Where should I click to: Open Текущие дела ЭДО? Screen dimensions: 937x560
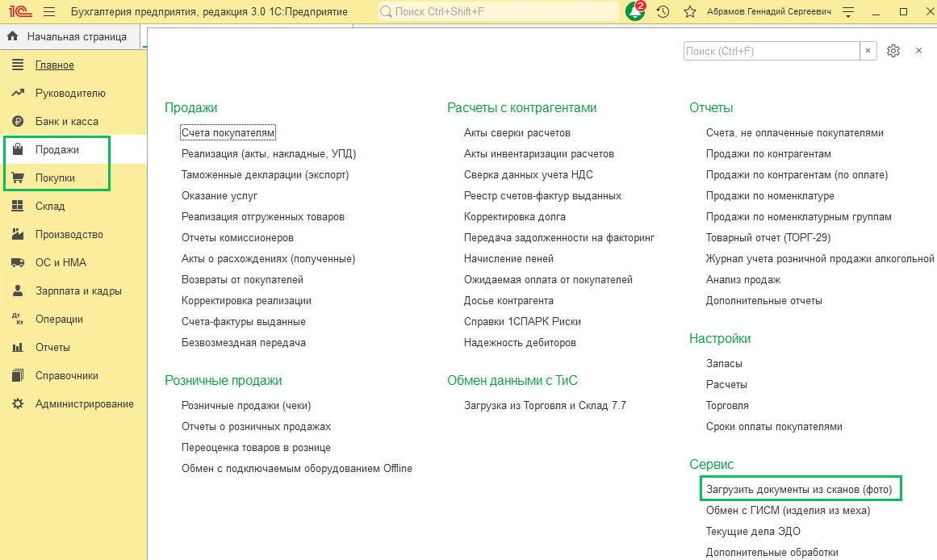753,531
